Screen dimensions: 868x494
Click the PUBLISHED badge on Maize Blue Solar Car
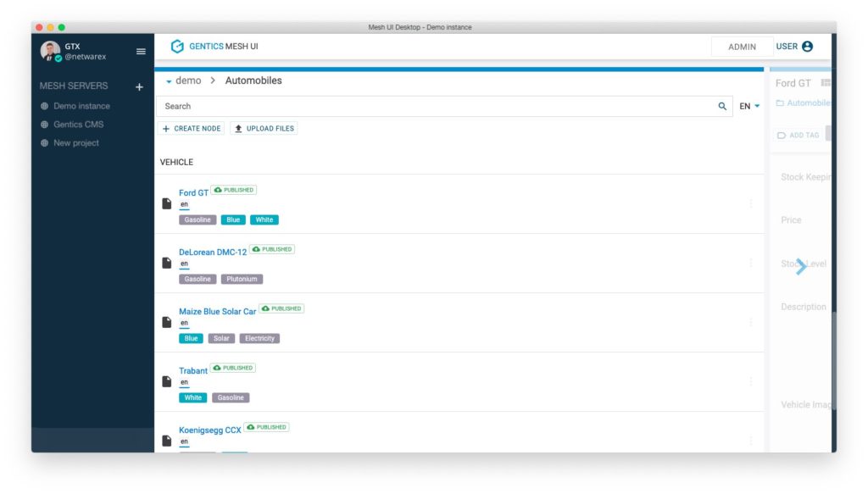click(x=281, y=308)
